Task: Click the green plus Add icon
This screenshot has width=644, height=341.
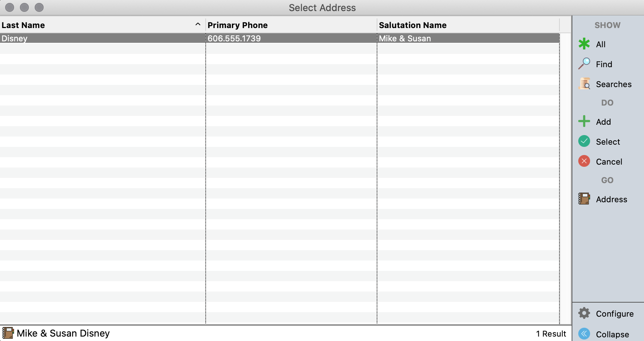Action: 584,121
